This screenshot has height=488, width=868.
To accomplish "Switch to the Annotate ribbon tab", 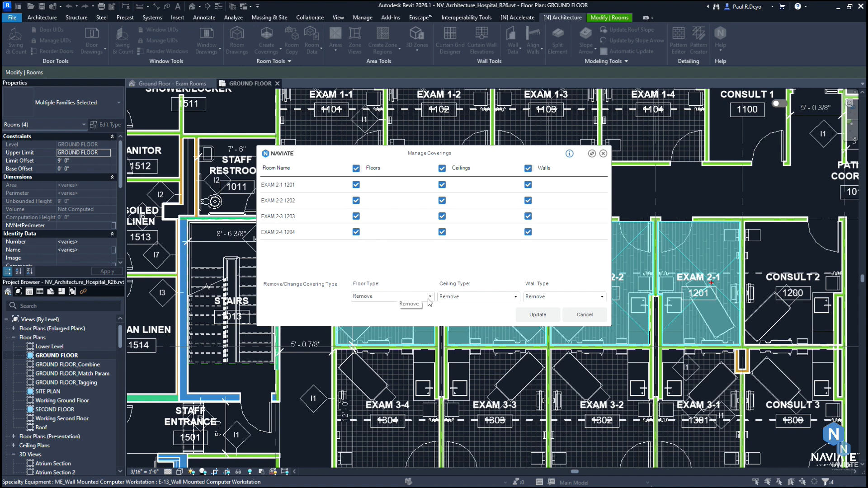I will pyautogui.click(x=204, y=18).
